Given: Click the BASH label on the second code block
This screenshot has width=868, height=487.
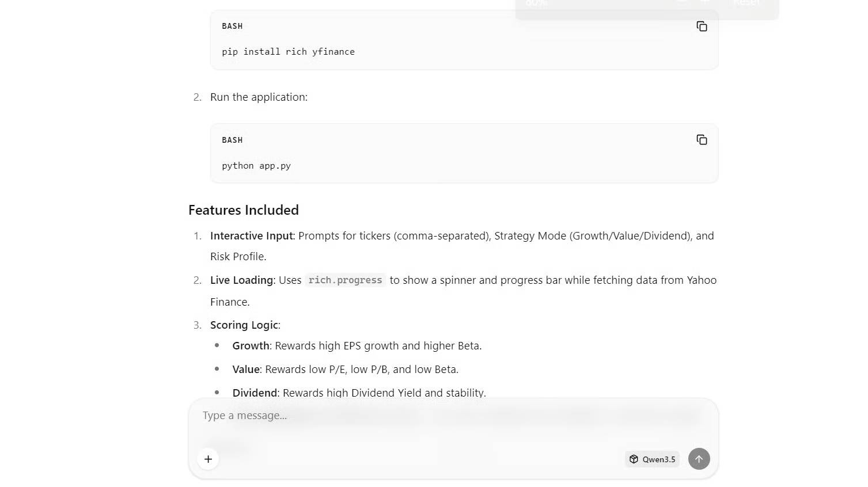Looking at the screenshot, I should 232,140.
